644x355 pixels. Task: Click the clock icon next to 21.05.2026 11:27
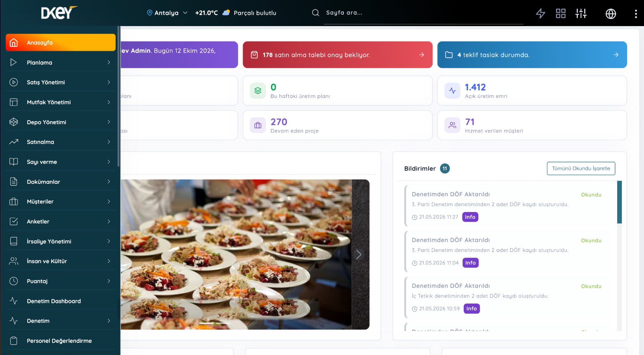pos(414,217)
